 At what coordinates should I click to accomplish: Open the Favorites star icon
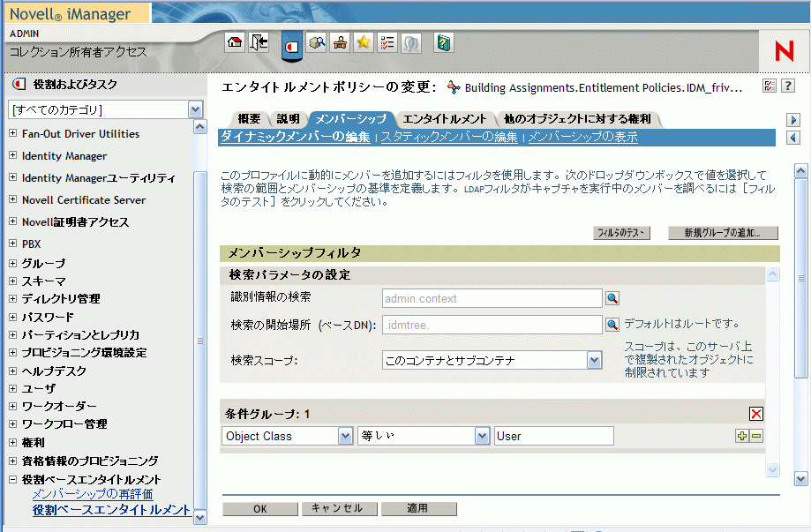364,42
